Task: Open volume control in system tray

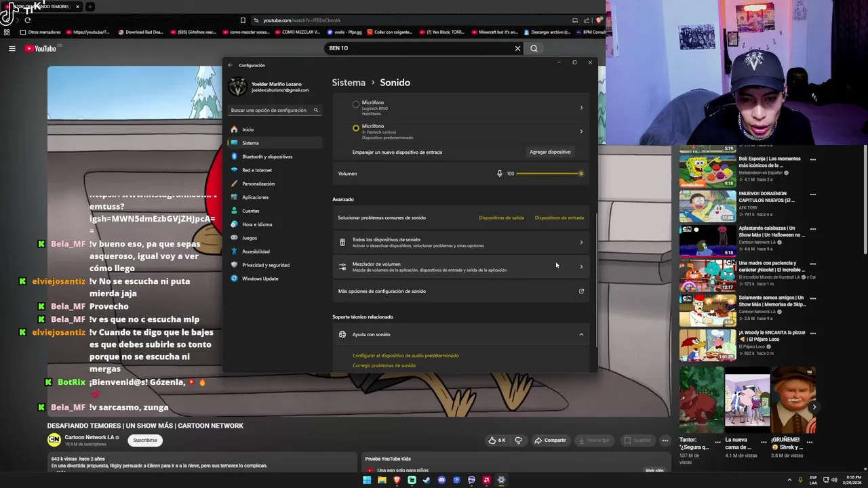Action: point(834,480)
